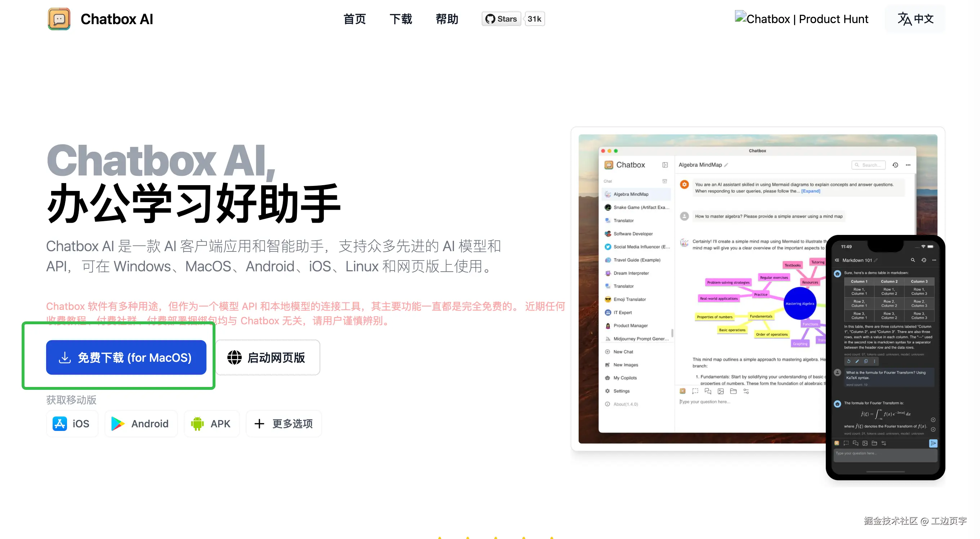
Task: Click the Chatbox AI title text in the header
Action: pos(116,19)
